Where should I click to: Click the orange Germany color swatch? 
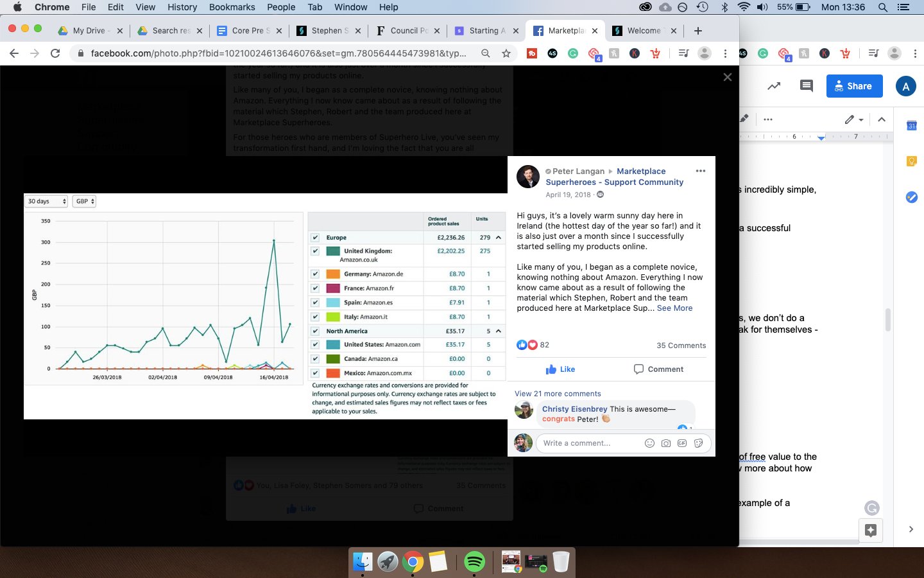click(x=333, y=274)
